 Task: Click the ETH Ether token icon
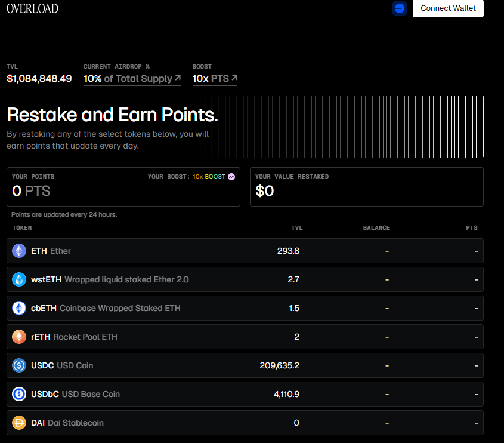19,251
